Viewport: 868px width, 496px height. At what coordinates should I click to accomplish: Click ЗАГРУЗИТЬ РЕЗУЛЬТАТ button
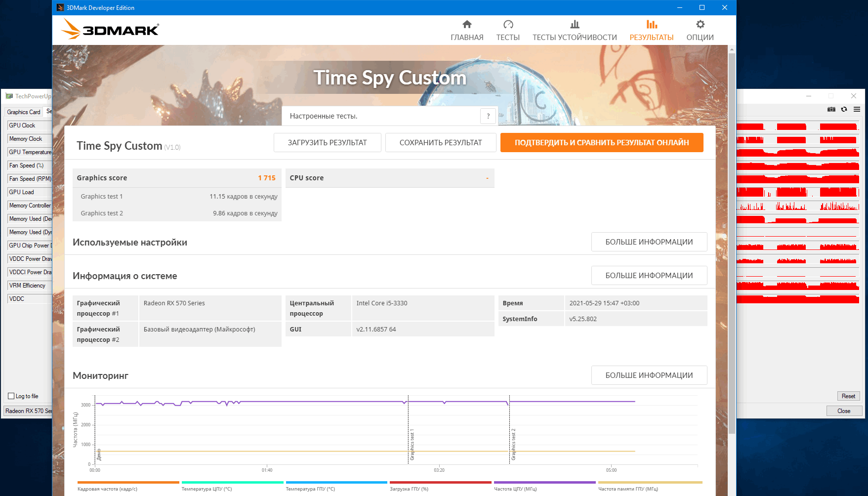tap(328, 142)
